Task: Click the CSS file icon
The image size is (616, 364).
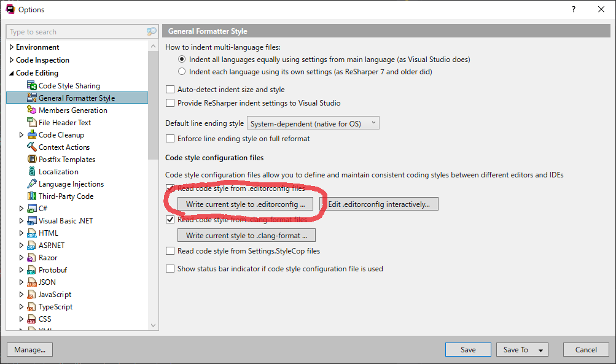Action: coord(32,319)
